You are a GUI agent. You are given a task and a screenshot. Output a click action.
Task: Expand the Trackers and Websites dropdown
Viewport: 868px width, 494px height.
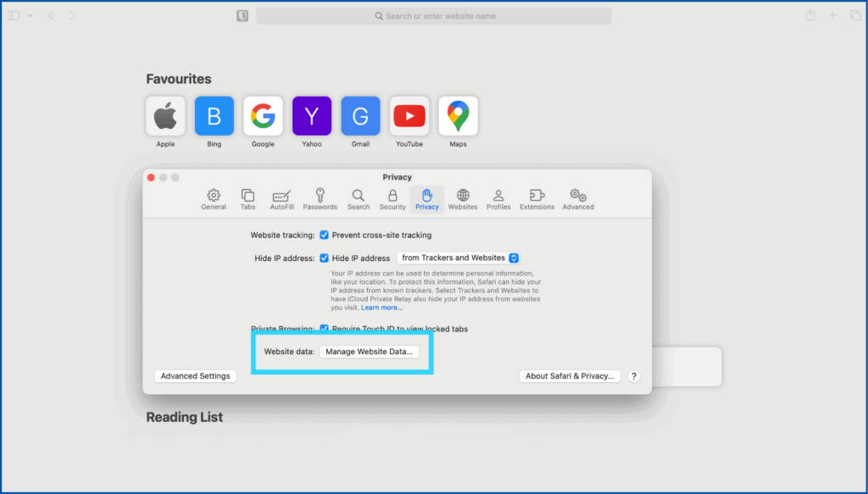(458, 258)
